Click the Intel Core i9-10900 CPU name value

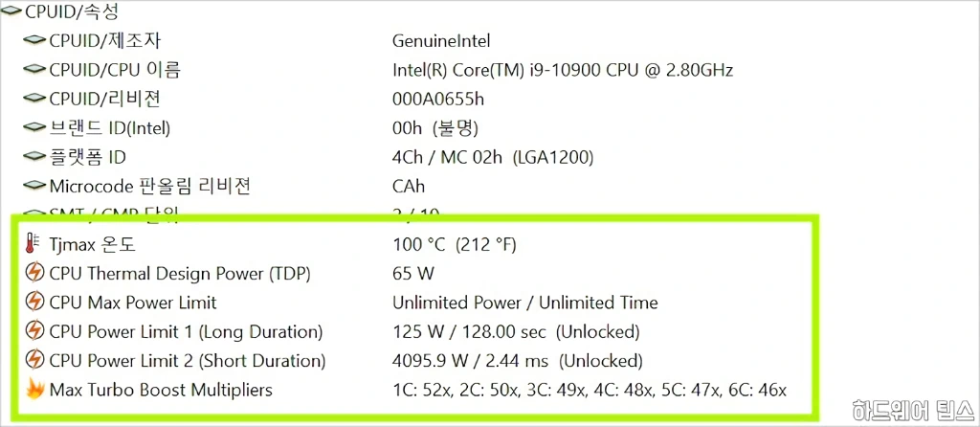point(563,70)
